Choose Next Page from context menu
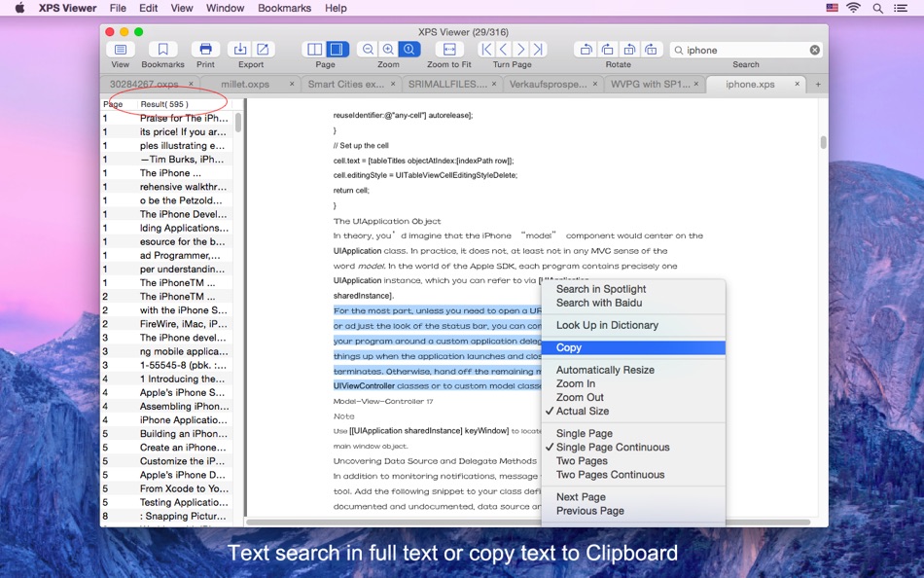The image size is (924, 578). [x=633, y=497]
